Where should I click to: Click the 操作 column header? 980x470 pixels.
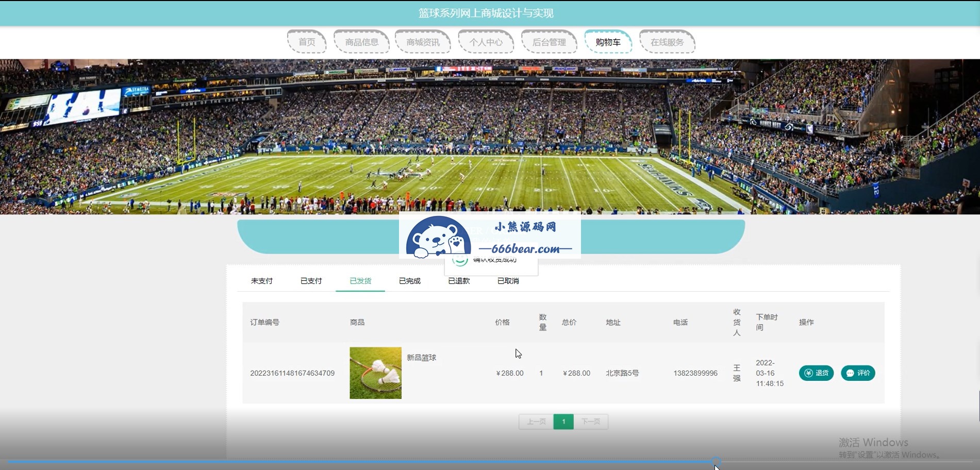point(806,322)
